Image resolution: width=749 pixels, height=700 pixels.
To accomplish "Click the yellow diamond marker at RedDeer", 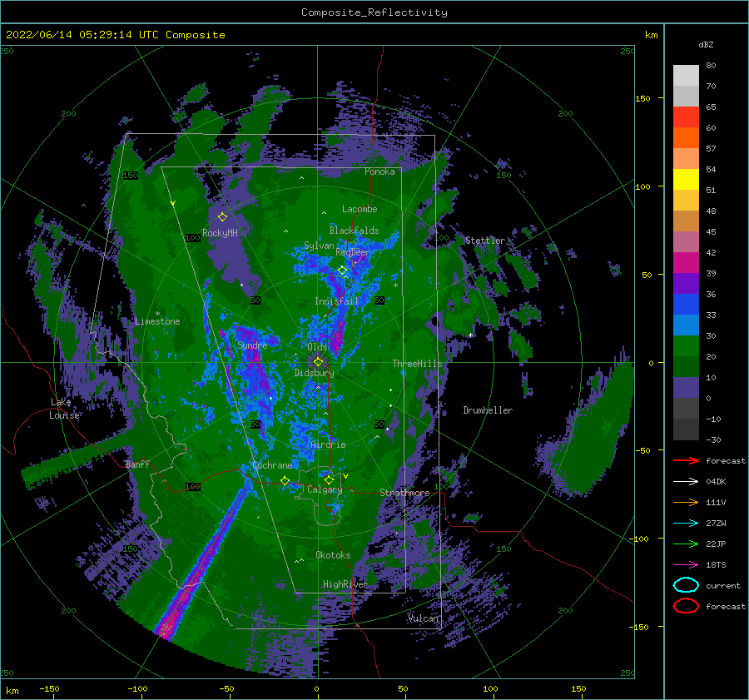I will point(342,271).
